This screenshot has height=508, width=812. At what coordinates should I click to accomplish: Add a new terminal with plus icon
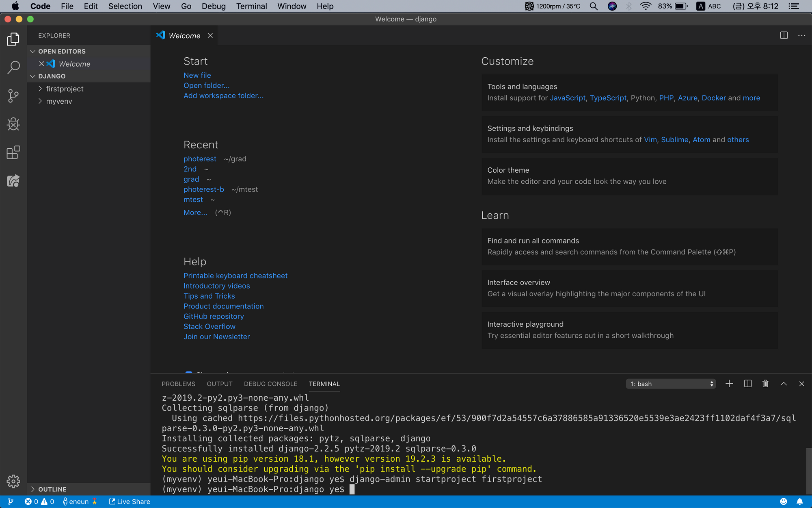point(729,384)
